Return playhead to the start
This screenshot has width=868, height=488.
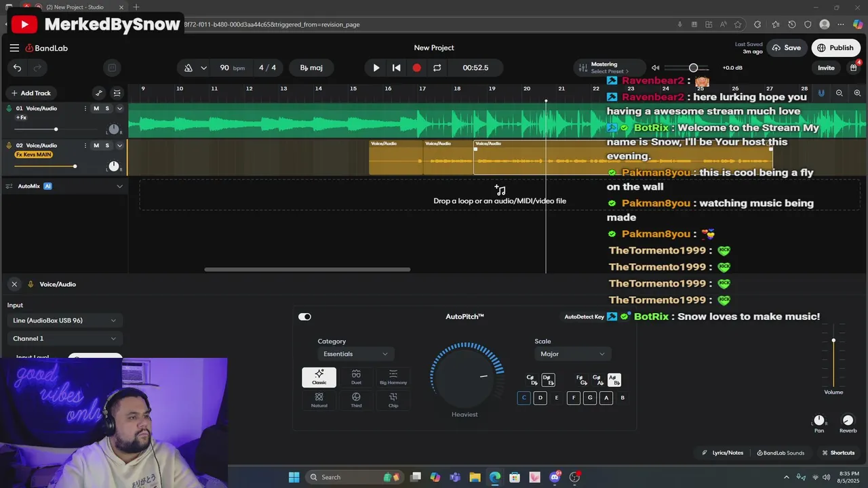tap(397, 68)
